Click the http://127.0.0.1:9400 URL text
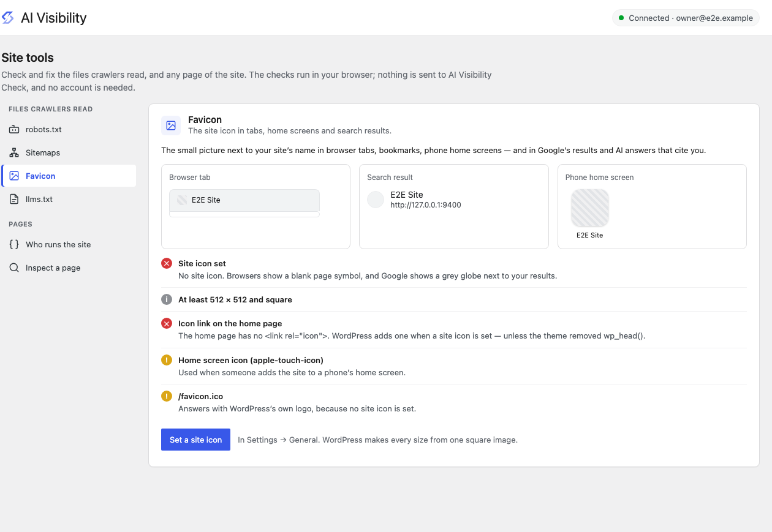This screenshot has height=532, width=772. pos(426,205)
